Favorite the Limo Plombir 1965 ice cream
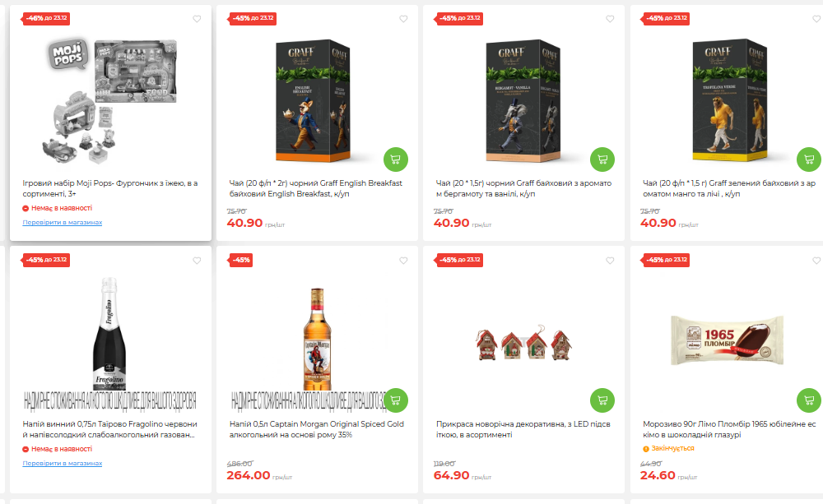Image resolution: width=823 pixels, height=504 pixels. pyautogui.click(x=816, y=261)
